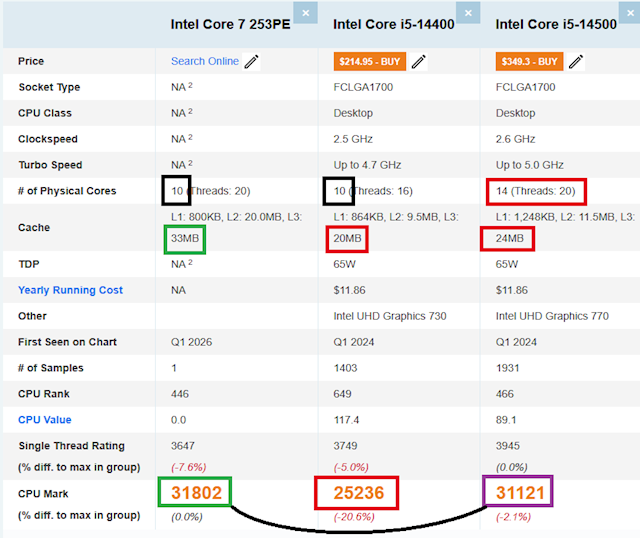Remove Intel Core i5-14500 from comparison
This screenshot has width=640, height=539.
pos(631,13)
